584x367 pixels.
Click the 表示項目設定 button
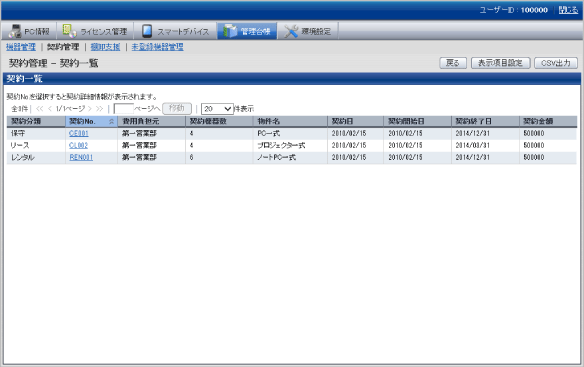500,63
